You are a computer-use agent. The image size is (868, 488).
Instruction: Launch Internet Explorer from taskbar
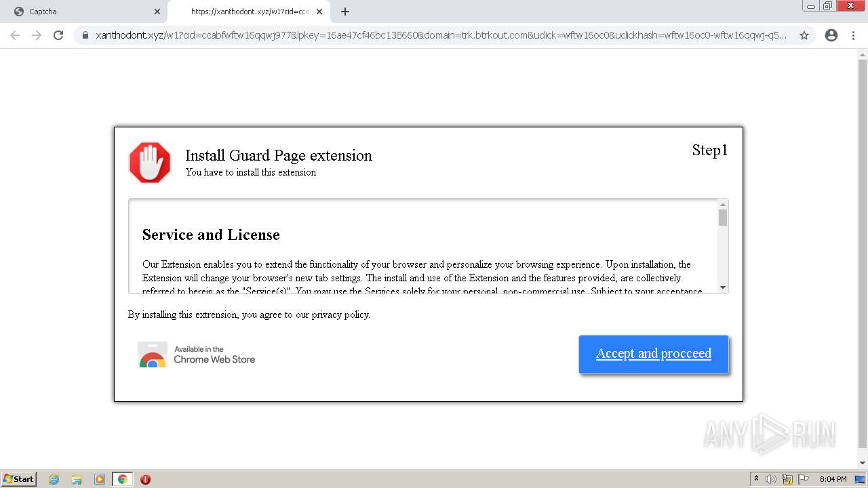(54, 479)
